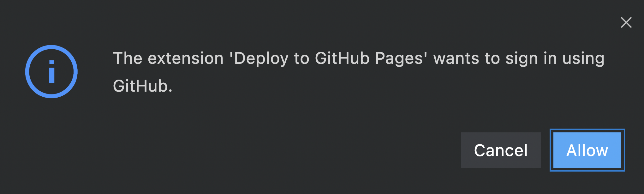Click the word 'Pages' in the prompt
This screenshot has height=194, width=644.
tap(399, 59)
